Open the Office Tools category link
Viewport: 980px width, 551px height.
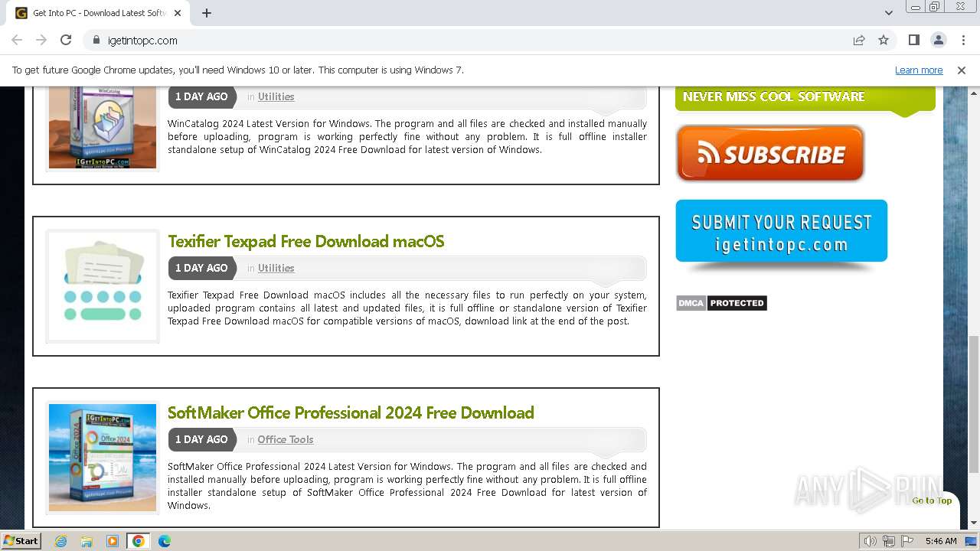tap(286, 439)
